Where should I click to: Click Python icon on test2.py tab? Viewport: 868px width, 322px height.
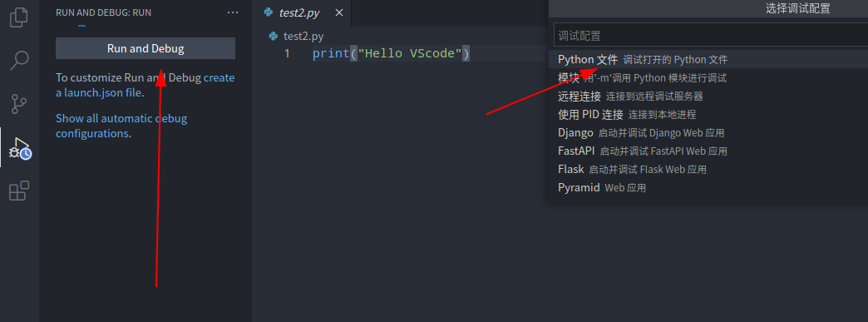(x=269, y=12)
